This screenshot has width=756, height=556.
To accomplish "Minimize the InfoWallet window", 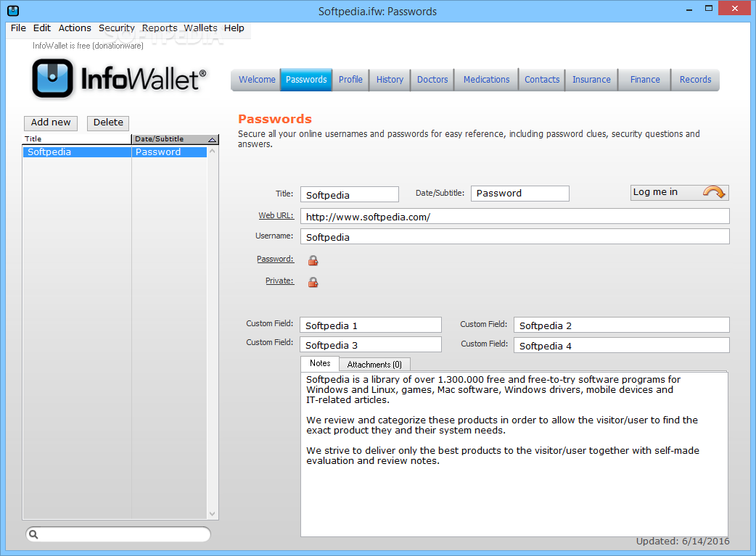I will click(x=689, y=9).
